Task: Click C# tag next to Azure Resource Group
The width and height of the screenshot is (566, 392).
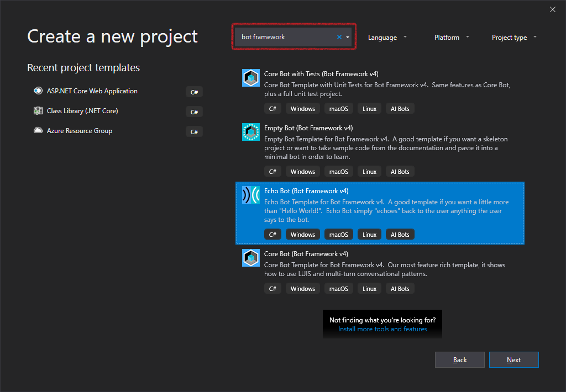Action: click(x=194, y=131)
